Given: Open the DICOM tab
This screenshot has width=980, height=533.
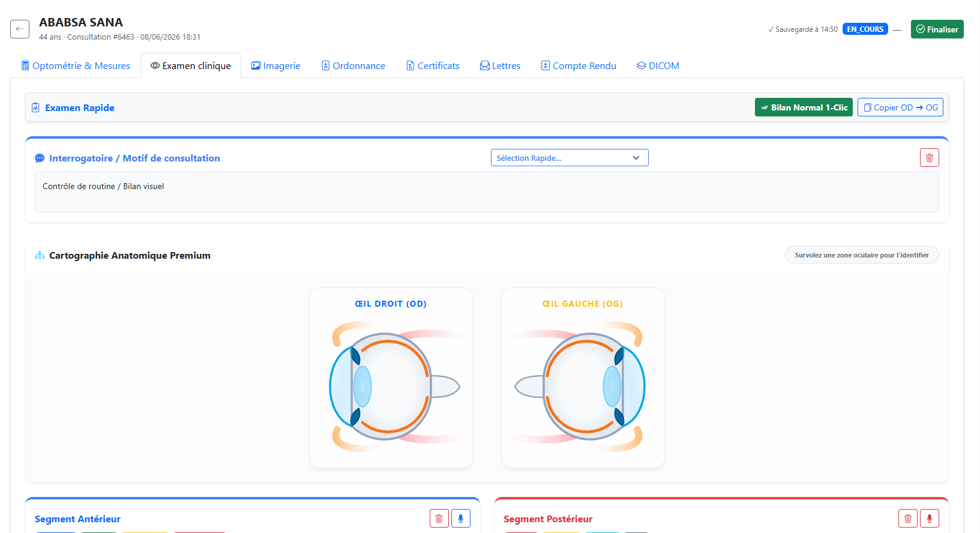Looking at the screenshot, I should [658, 65].
